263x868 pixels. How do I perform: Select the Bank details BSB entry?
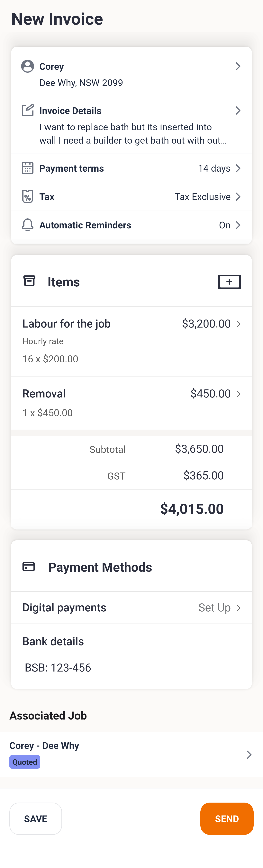coord(58,668)
